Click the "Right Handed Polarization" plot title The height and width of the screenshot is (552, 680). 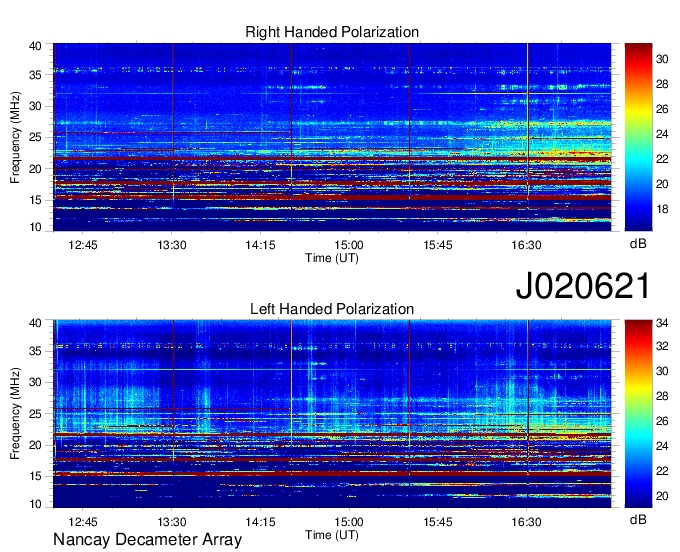(332, 32)
